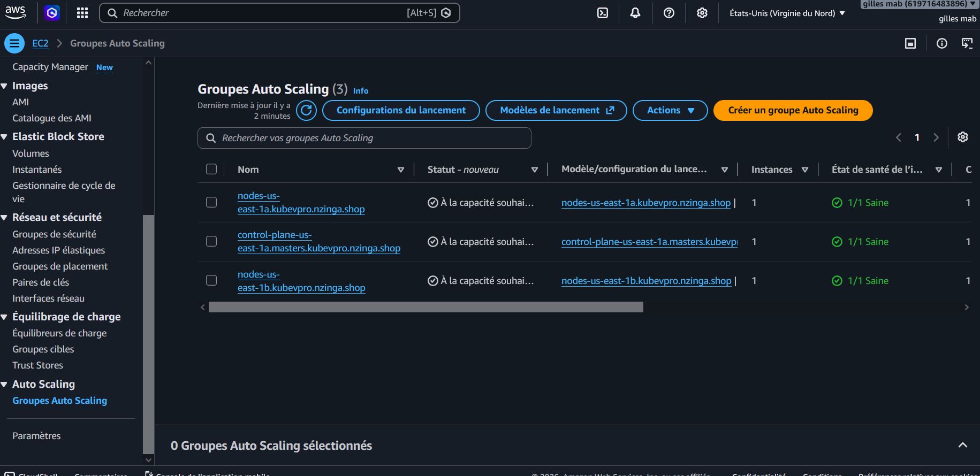Open the region selector États-Unis (Virginie du Nord)
This screenshot has height=476, width=980.
click(787, 13)
